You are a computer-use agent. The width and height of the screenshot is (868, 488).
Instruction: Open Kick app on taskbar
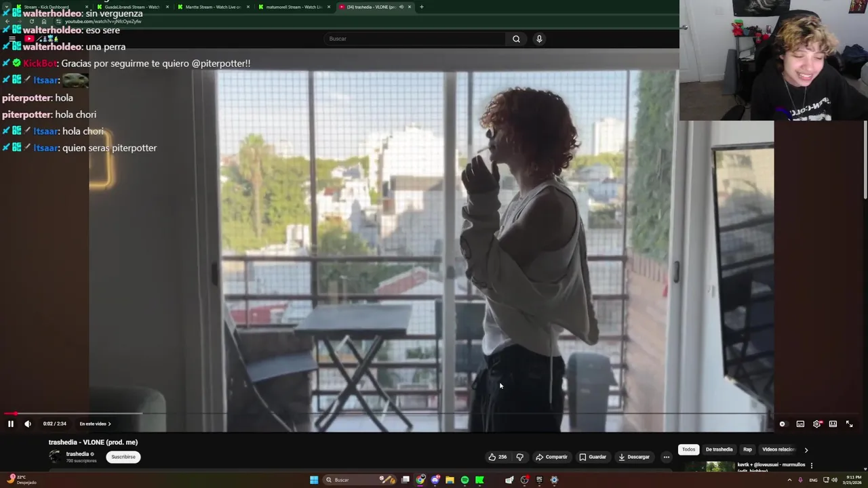pyautogui.click(x=479, y=480)
